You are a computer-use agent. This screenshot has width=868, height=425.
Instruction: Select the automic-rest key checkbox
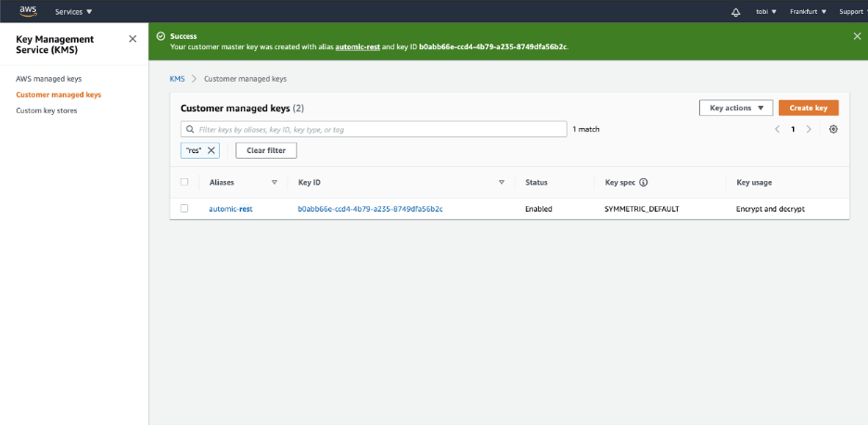(185, 209)
